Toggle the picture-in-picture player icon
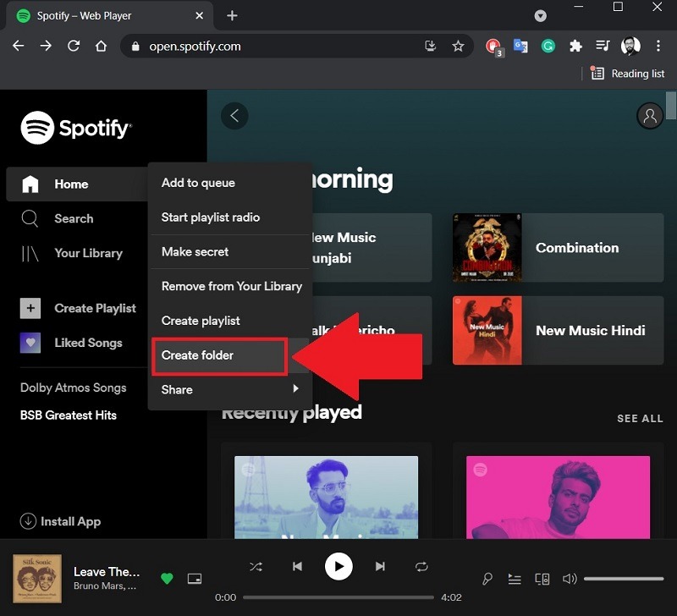This screenshot has width=677, height=616. point(195,579)
